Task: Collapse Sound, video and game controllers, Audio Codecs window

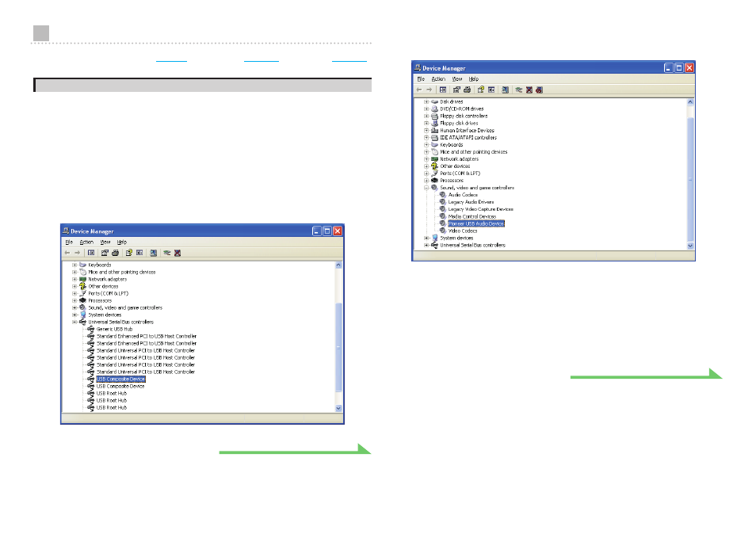Action: (426, 188)
